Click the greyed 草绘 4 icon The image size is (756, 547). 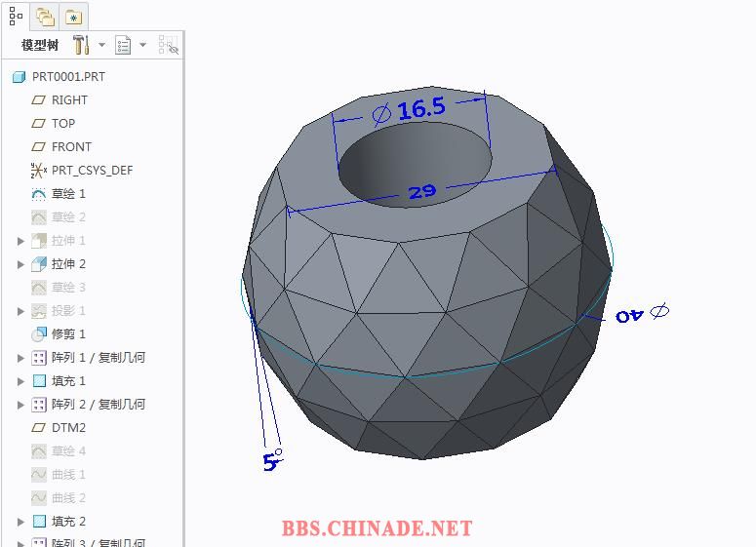point(39,451)
